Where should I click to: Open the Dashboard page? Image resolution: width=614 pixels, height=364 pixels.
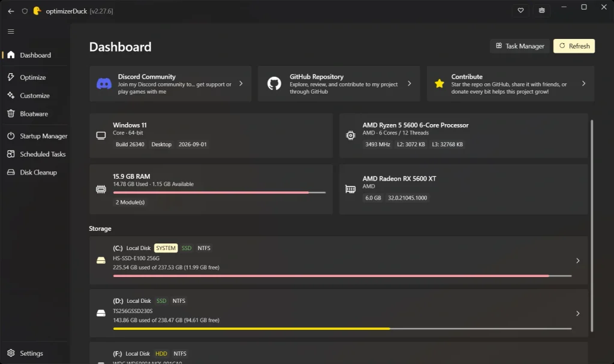pyautogui.click(x=35, y=55)
